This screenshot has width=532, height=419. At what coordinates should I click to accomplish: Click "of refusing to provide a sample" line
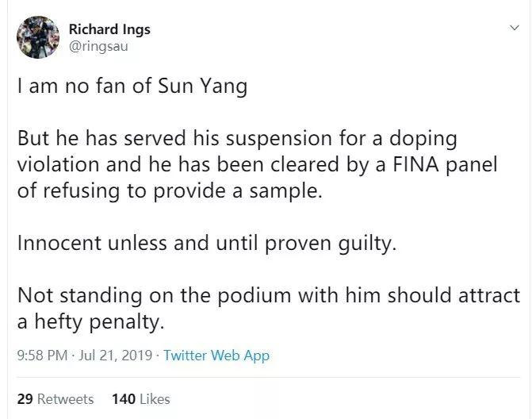pos(170,191)
